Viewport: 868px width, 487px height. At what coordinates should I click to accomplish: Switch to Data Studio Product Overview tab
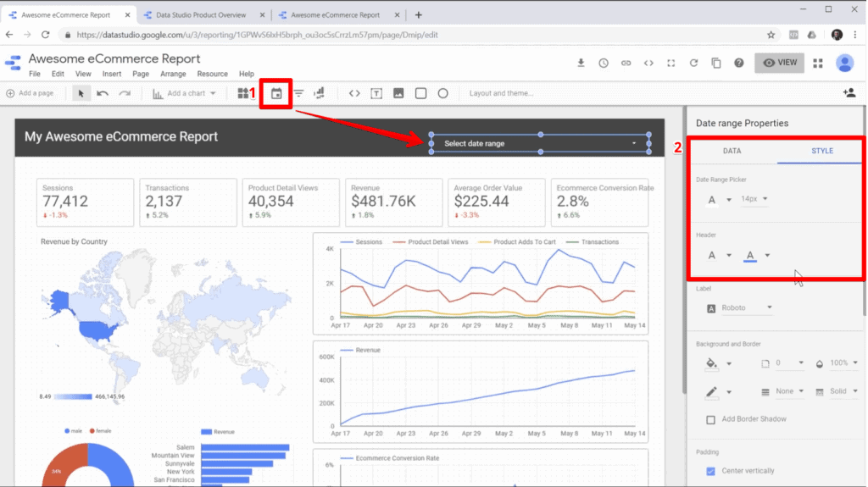click(201, 15)
